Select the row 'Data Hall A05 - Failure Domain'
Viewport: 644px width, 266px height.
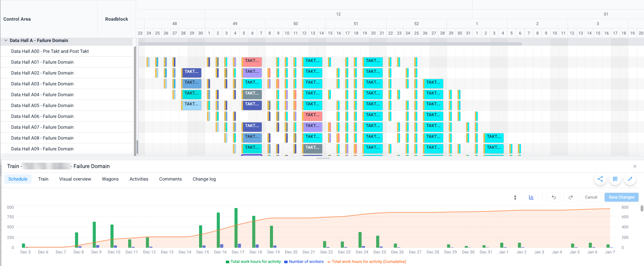pos(66,105)
